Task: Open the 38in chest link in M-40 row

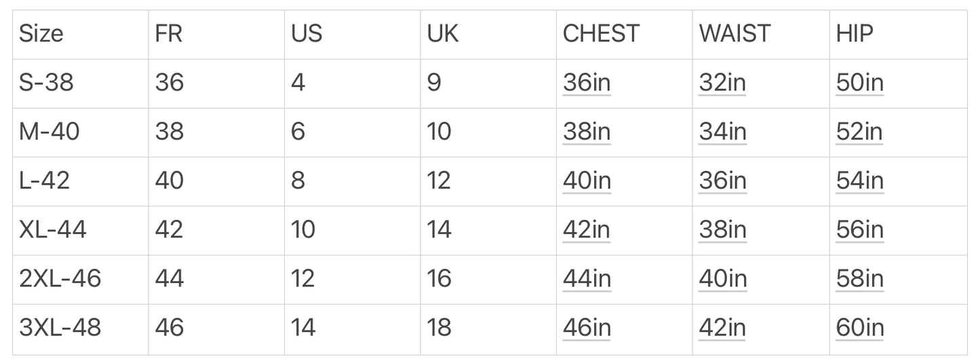Action: (x=587, y=132)
